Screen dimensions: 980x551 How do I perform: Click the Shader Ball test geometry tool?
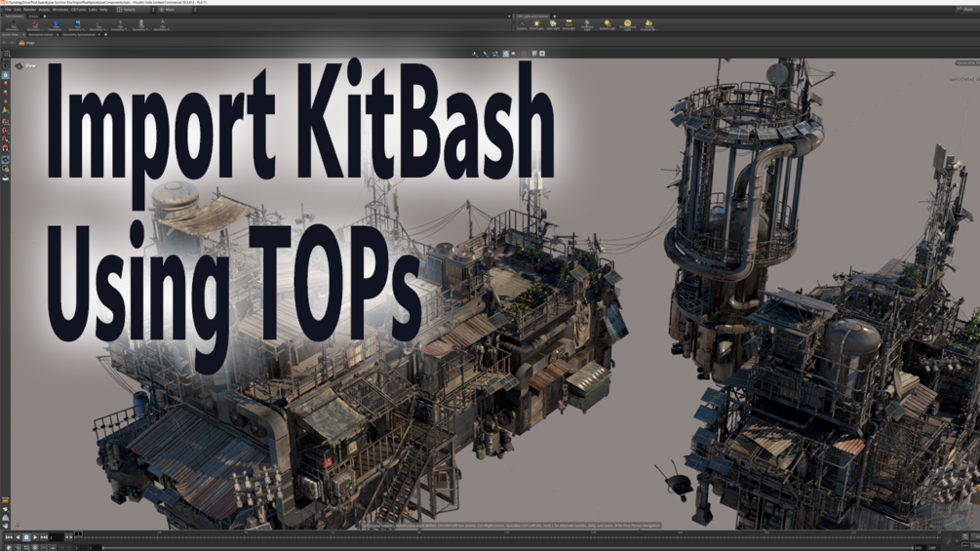point(77,25)
